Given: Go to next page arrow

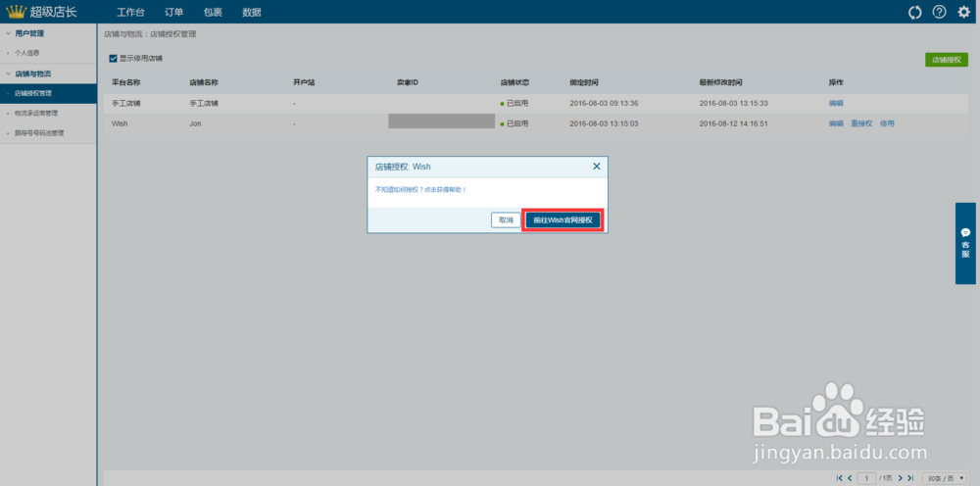Looking at the screenshot, I should coord(900,478).
